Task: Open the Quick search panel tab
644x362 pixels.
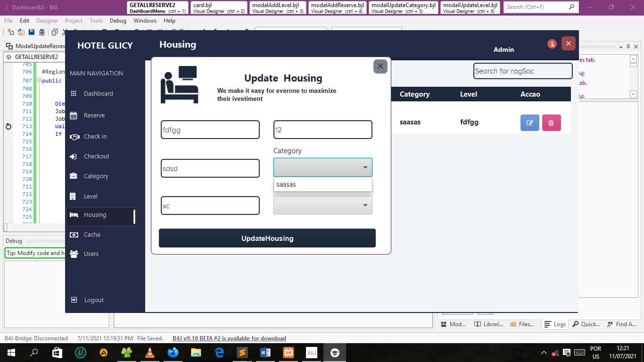Action: [x=586, y=324]
